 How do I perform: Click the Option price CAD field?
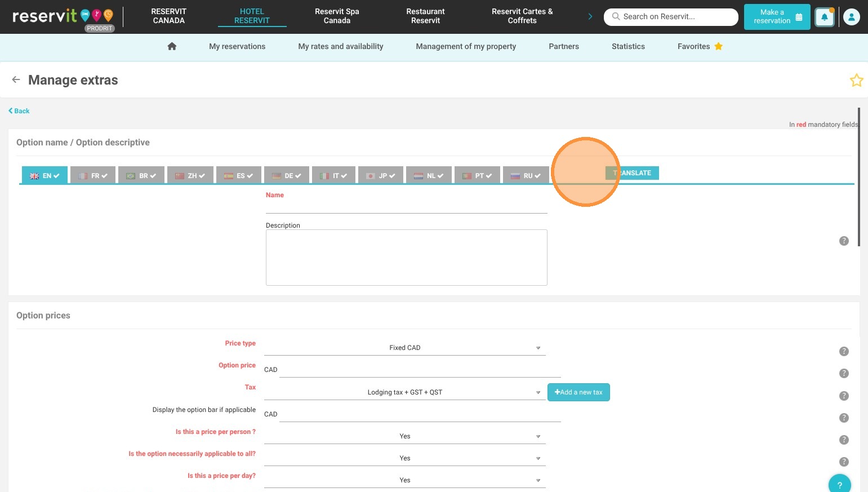click(x=420, y=370)
